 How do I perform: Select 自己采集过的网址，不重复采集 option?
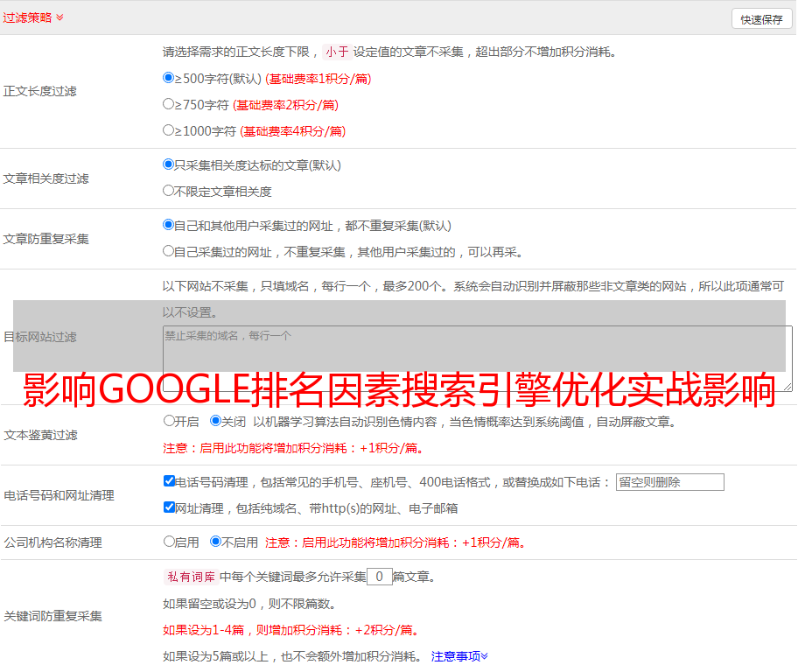pyautogui.click(x=168, y=250)
